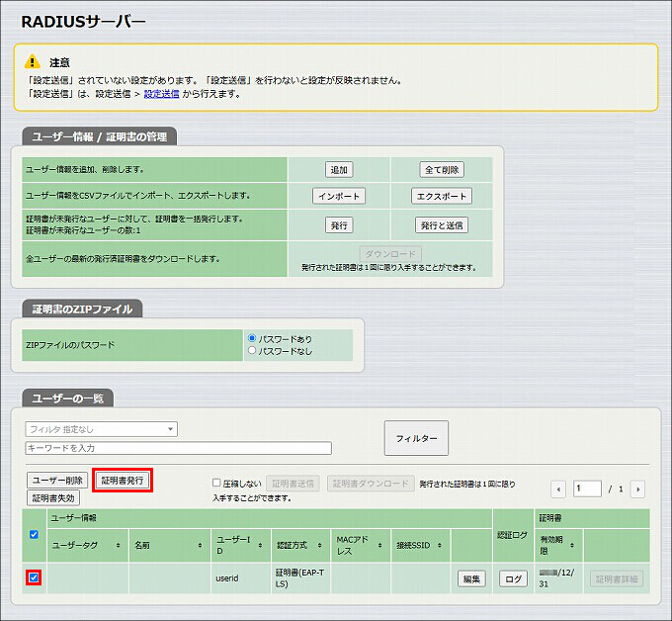Click the ログ button for userid
The width and height of the screenshot is (672, 621).
pyautogui.click(x=513, y=578)
